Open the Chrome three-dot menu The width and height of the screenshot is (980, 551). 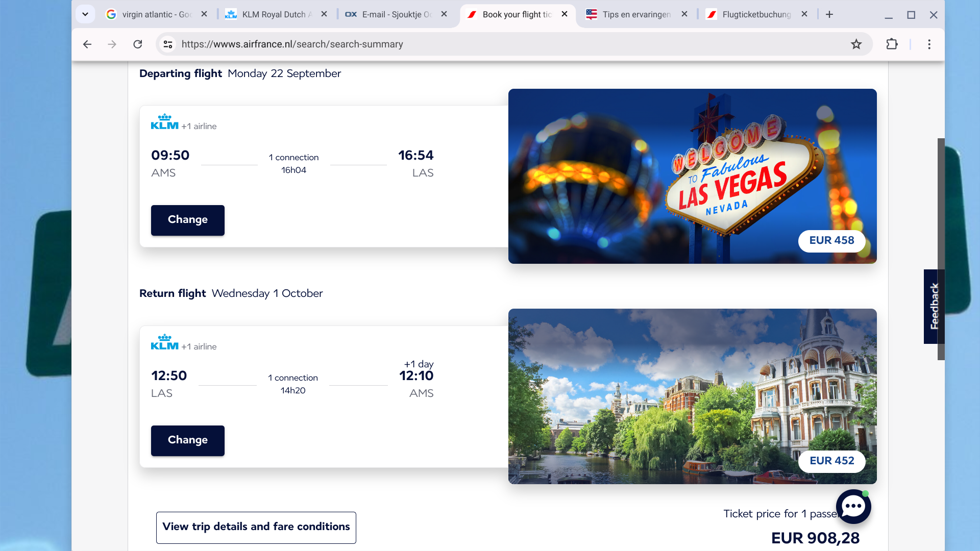[x=929, y=44]
